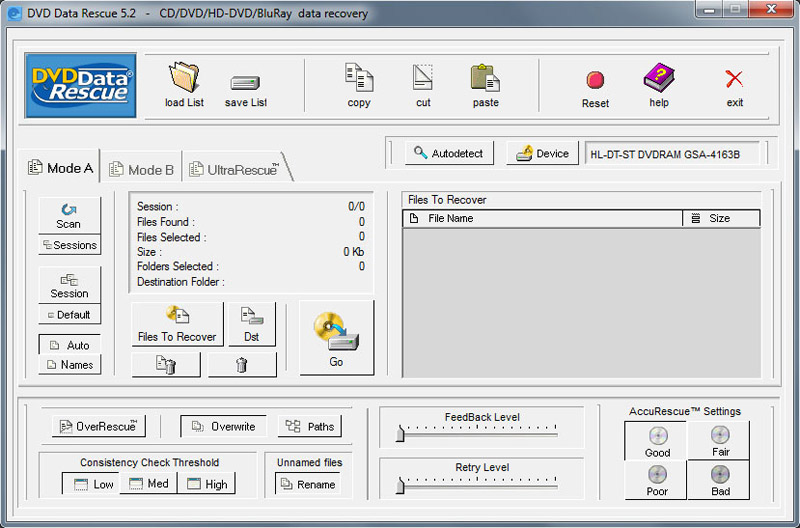Set consistency check threshold to Med

[x=148, y=484]
